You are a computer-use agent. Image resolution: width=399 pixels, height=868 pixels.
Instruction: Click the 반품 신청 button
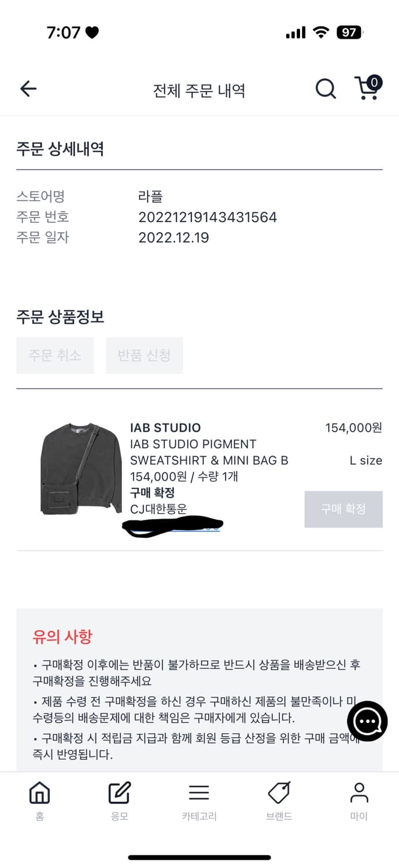click(x=144, y=355)
